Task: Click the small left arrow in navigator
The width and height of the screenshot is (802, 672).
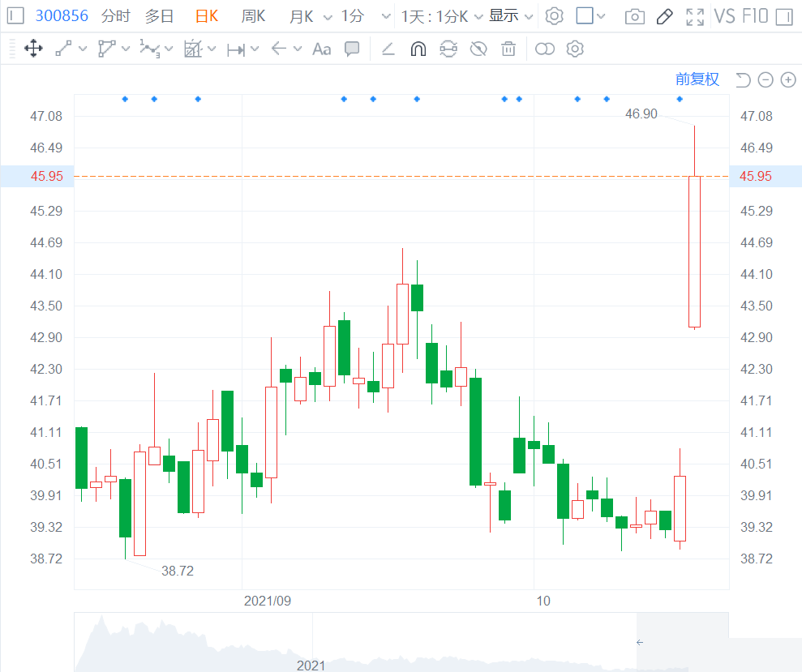Action: coord(640,642)
